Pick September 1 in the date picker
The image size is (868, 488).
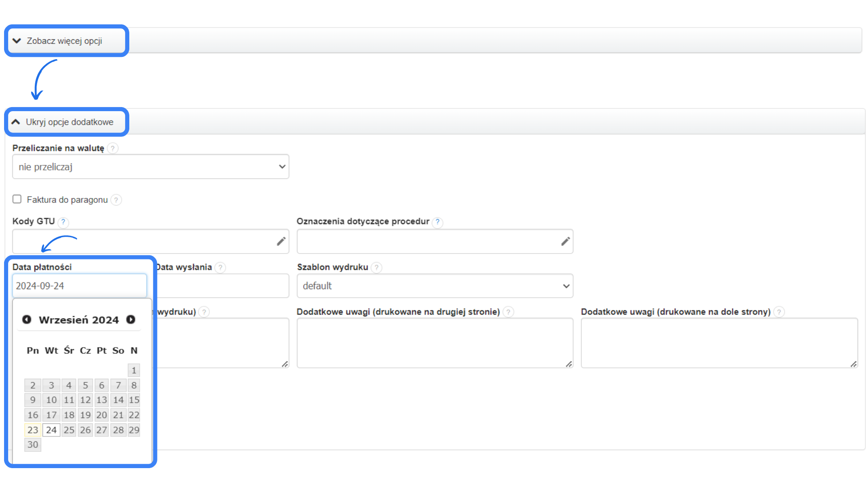click(134, 371)
